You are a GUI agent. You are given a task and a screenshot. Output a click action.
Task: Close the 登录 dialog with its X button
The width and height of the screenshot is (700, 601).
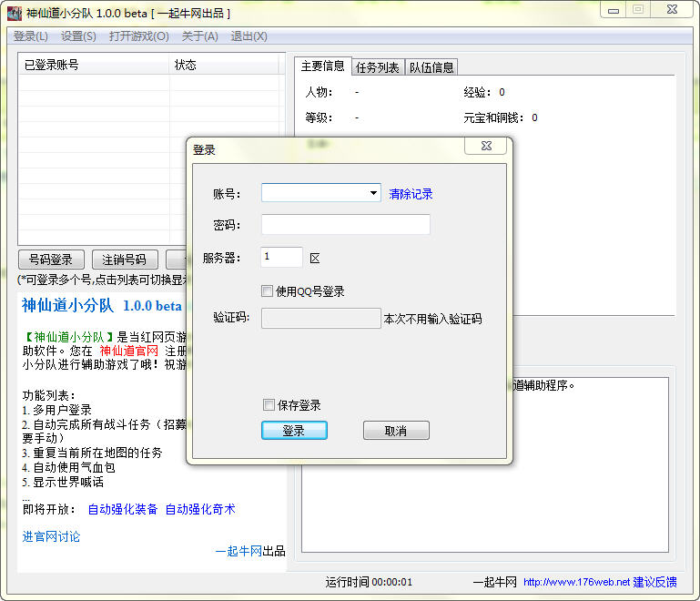(485, 148)
